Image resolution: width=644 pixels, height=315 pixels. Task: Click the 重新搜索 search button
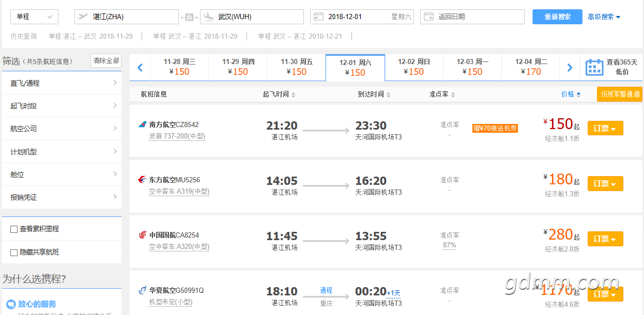pyautogui.click(x=557, y=17)
